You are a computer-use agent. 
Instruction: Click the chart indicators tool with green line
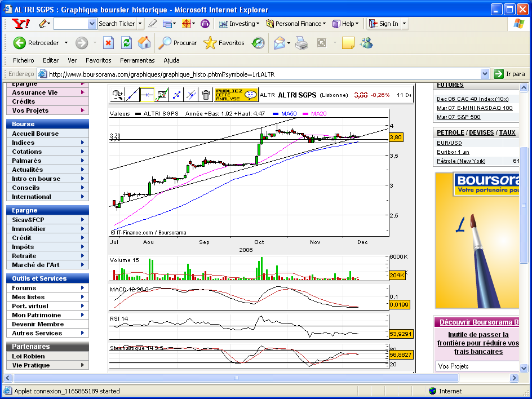click(162, 95)
